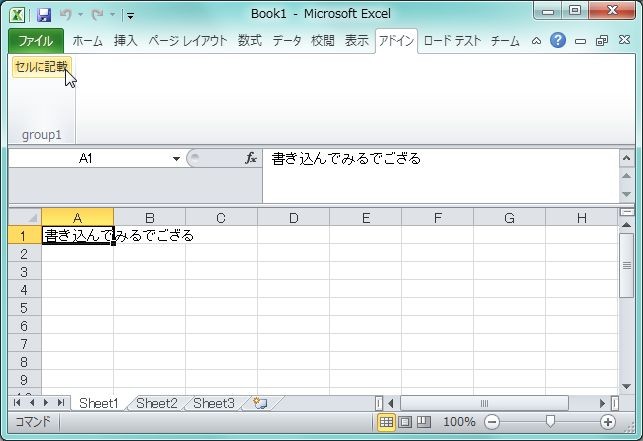Screen dimensions: 643x441
Task: Select column H header
Action: [581, 218]
